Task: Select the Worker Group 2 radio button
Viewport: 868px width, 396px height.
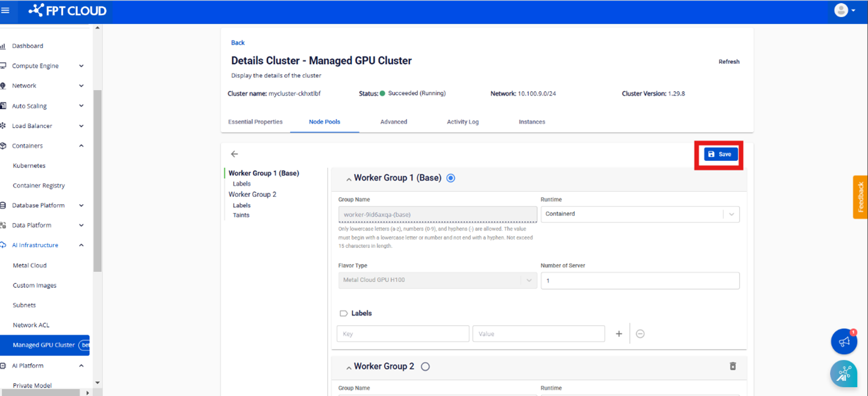Action: point(425,367)
